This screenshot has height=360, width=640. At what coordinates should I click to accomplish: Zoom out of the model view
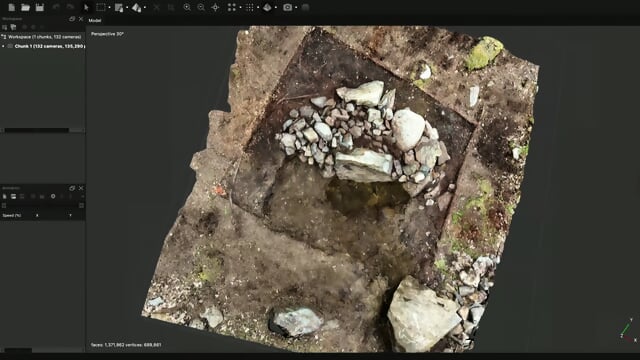coord(201,7)
